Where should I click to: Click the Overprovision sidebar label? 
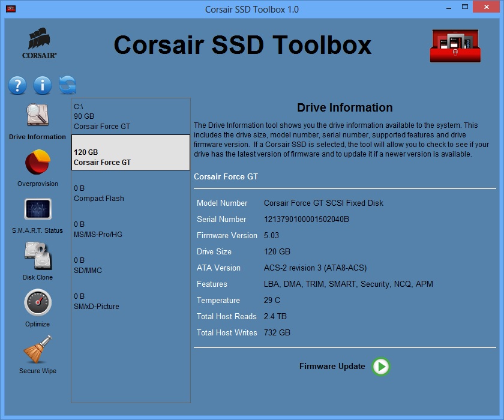38,184
